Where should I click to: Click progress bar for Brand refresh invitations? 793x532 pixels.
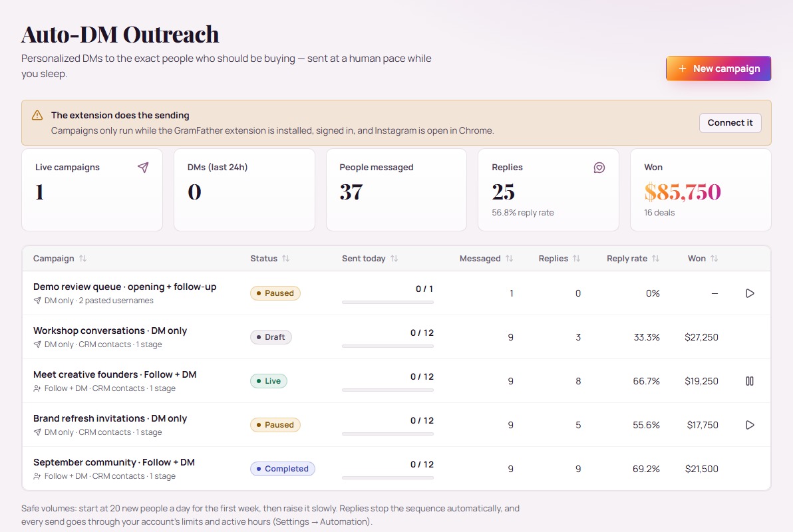tap(388, 434)
